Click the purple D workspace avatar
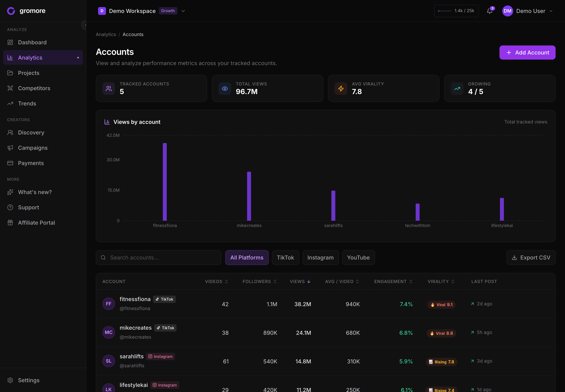The height and width of the screenshot is (392, 565). [x=102, y=11]
